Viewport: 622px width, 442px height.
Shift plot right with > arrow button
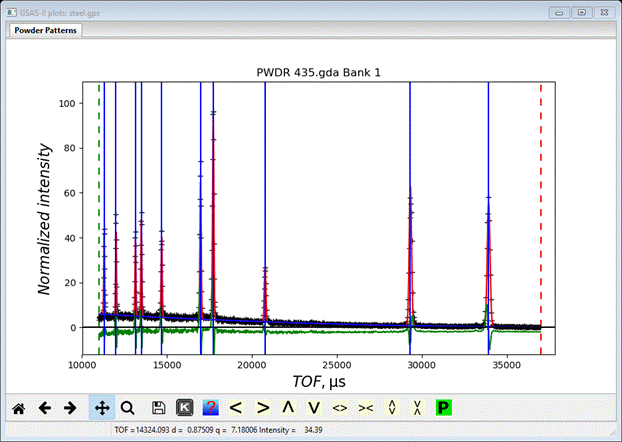point(262,407)
